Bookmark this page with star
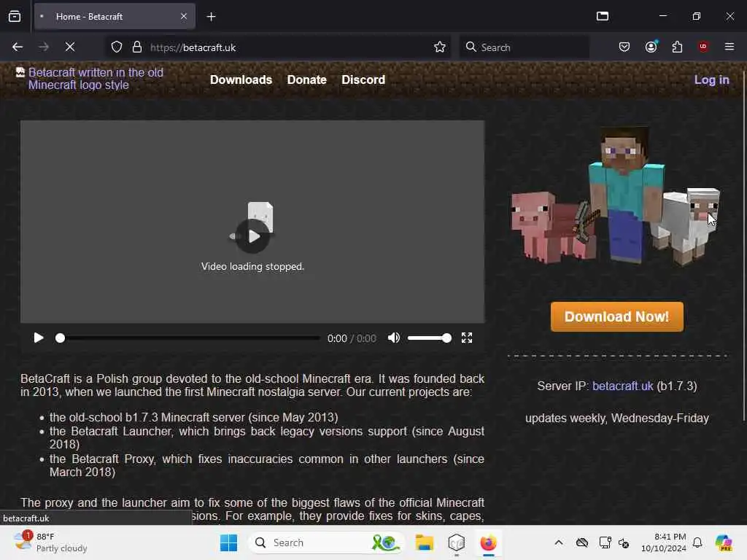 pyautogui.click(x=439, y=47)
